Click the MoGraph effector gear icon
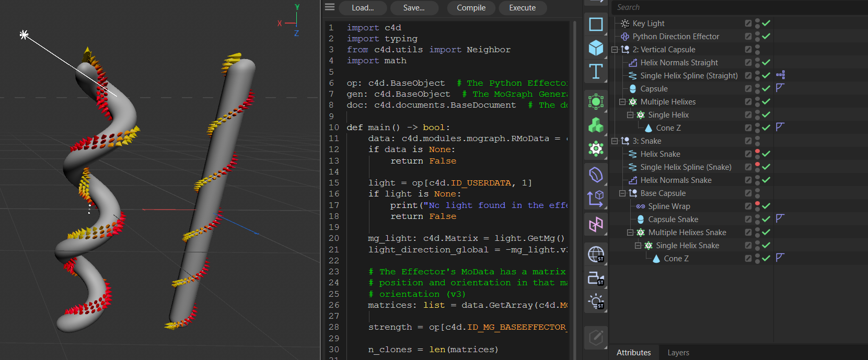 (596, 149)
